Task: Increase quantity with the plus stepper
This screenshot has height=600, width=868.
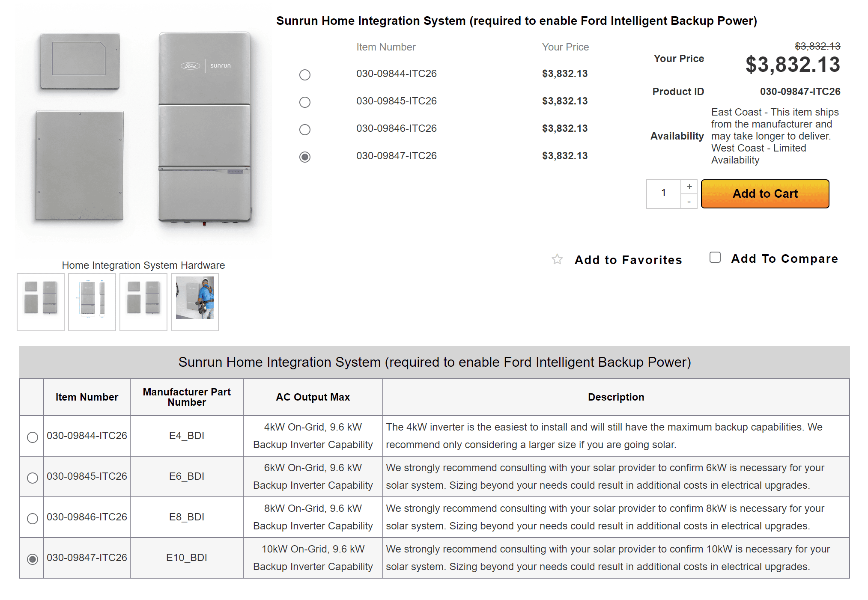Action: pos(689,187)
